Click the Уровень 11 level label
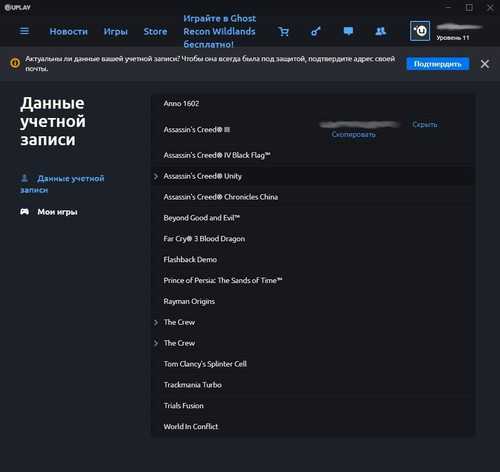500x472 pixels. tap(453, 38)
